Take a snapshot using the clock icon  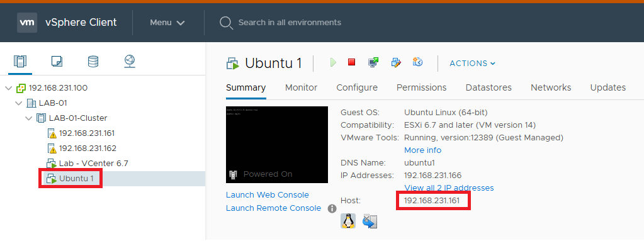point(418,62)
